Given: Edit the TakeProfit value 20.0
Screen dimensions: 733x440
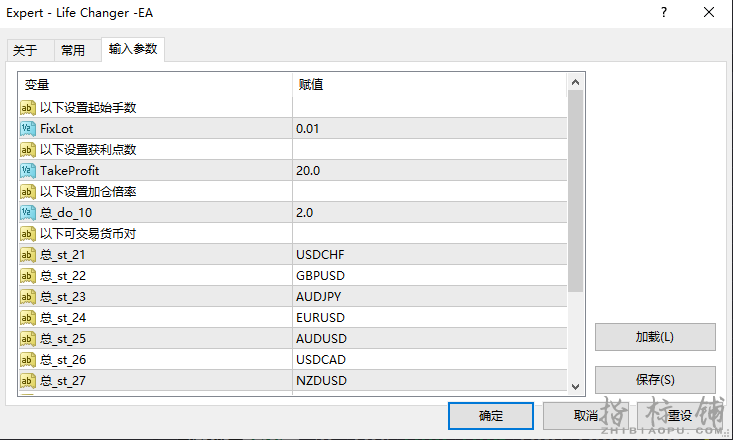Looking at the screenshot, I should [429, 171].
